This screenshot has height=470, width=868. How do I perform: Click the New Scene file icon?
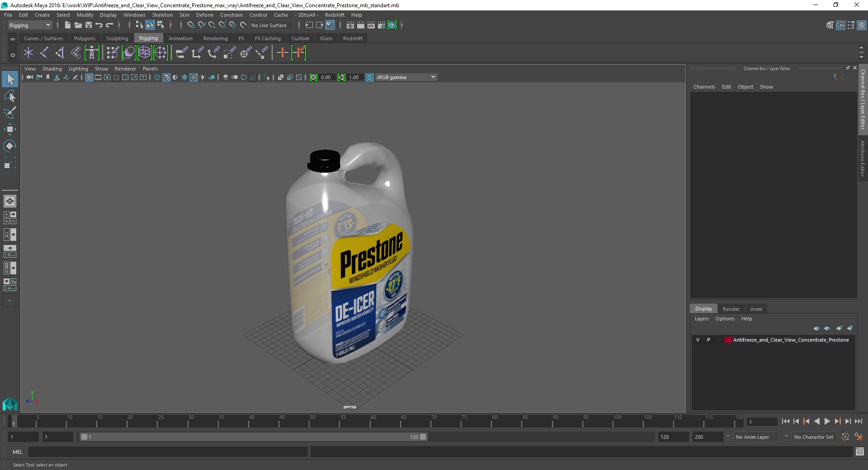pyautogui.click(x=67, y=25)
